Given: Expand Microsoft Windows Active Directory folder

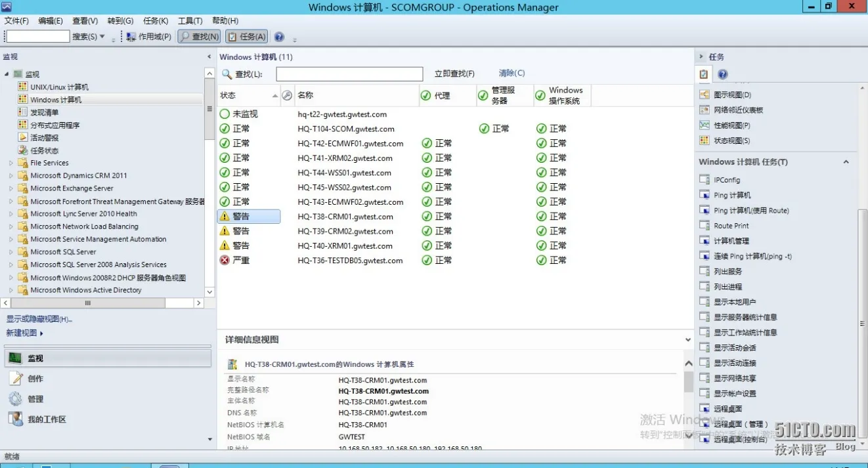Looking at the screenshot, I should coord(11,290).
